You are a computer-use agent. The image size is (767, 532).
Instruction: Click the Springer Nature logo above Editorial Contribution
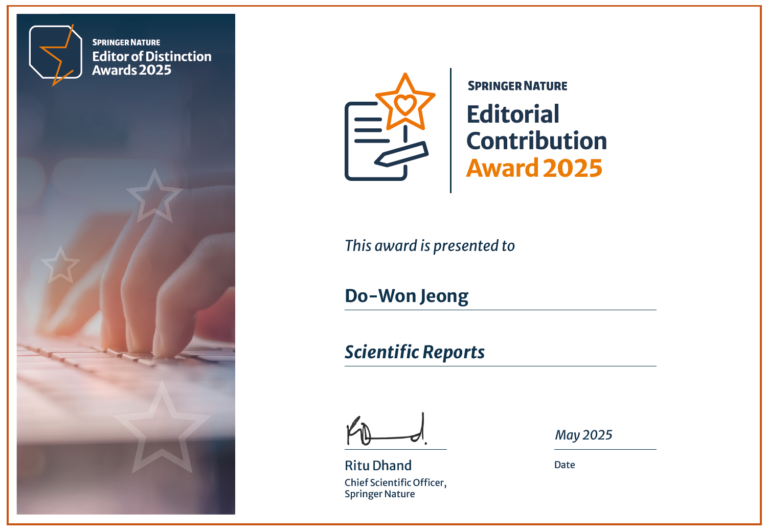pyautogui.click(x=517, y=85)
